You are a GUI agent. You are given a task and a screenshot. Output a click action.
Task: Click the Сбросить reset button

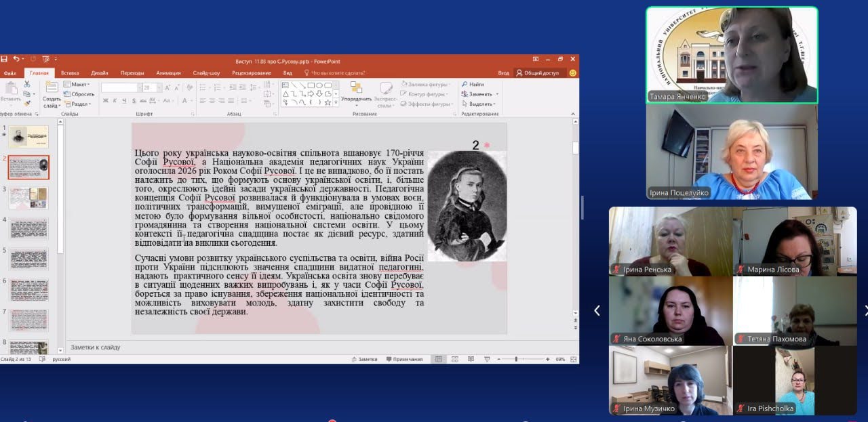(x=81, y=94)
